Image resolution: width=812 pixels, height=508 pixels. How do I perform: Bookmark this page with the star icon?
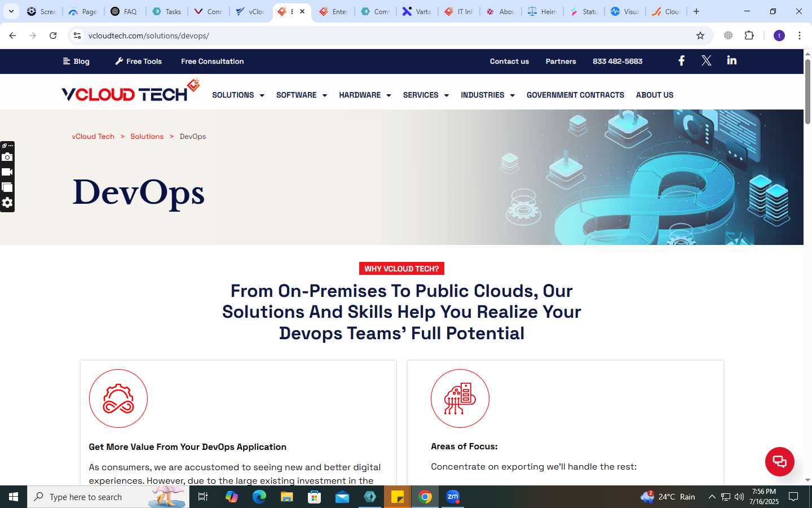point(700,36)
